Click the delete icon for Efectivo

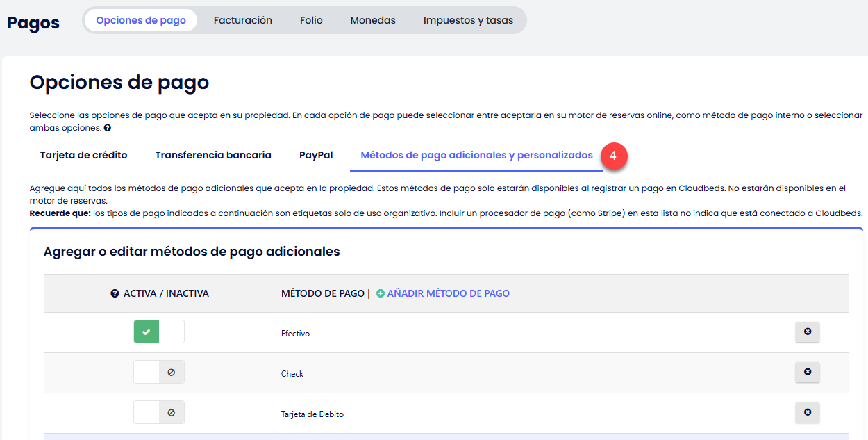pyautogui.click(x=807, y=332)
